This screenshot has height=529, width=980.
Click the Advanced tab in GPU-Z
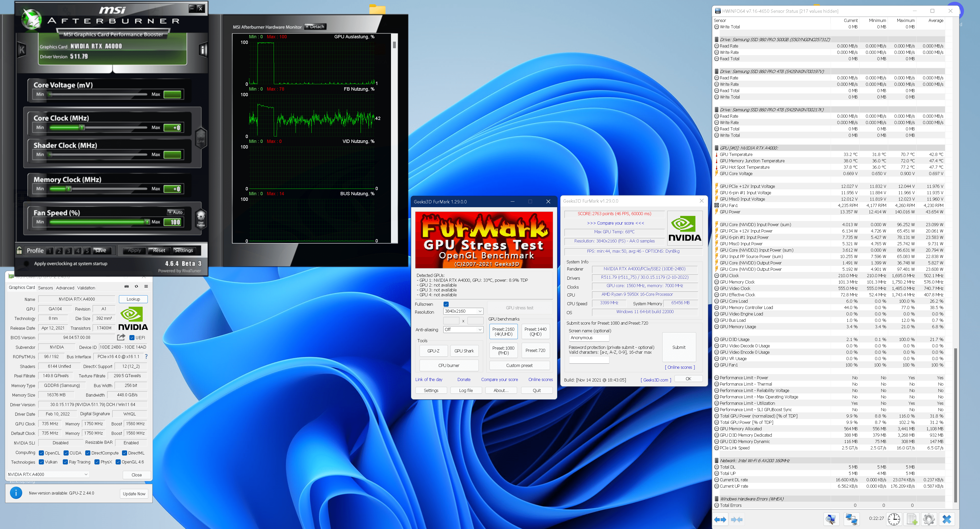click(x=65, y=287)
